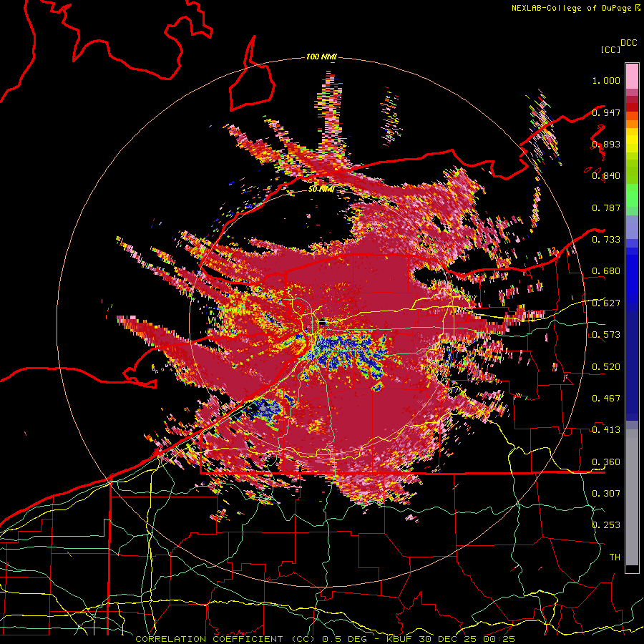Click the [CC] units label
This screenshot has height=644, width=644.
[x=611, y=49]
